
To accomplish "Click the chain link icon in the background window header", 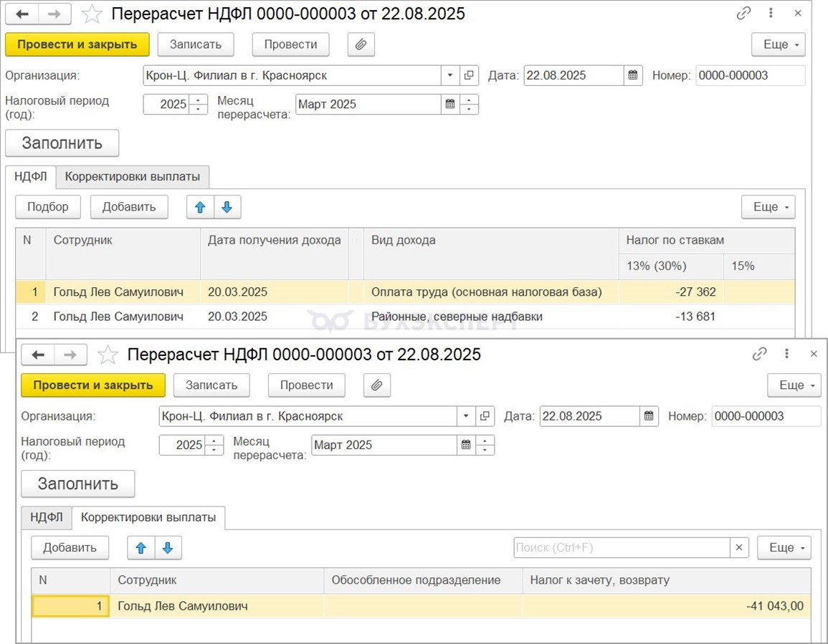I will pos(743,14).
